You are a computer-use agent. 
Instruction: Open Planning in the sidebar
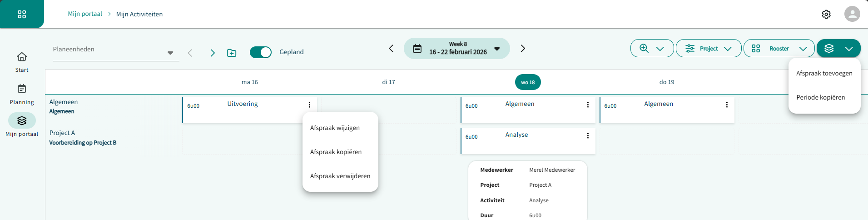point(22,94)
